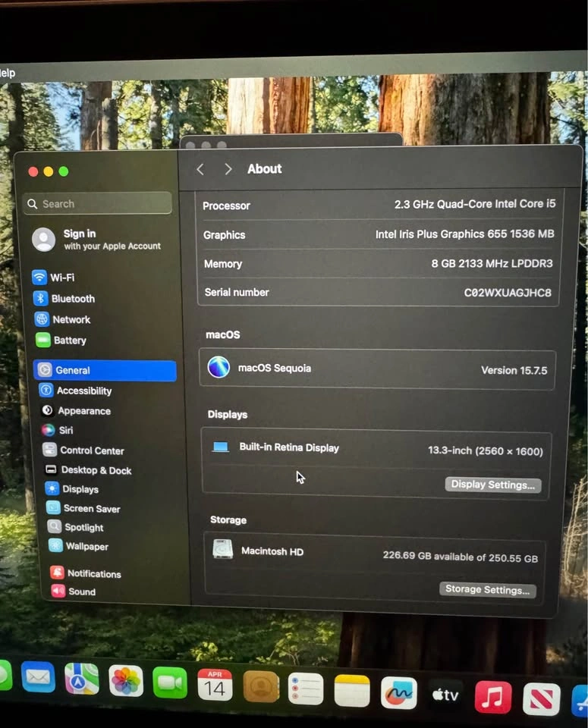Viewport: 588px width, 728px height.
Task: Click the 2.3 GHz Quad-Core Intel Core i5 value
Action: 475,204
